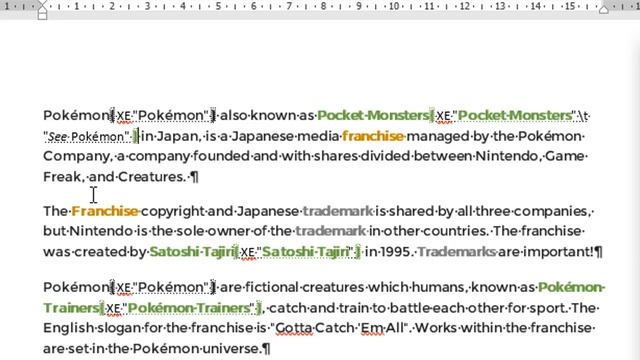Click the word "universe." in last line
640x360 pixels.
[x=231, y=349]
